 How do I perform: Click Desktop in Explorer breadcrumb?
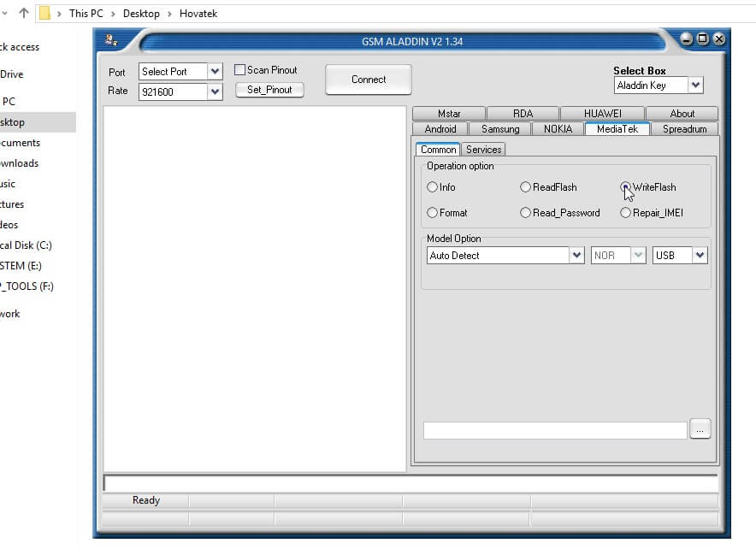click(141, 14)
